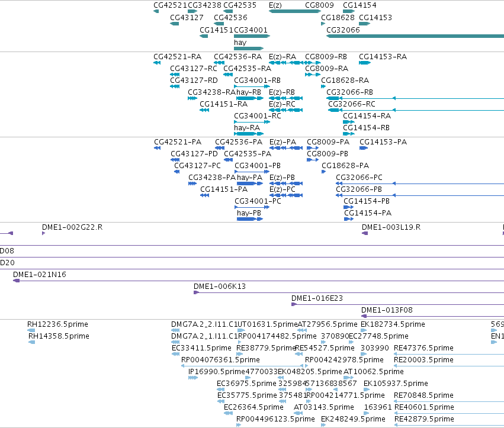This screenshot has height=428, width=504.
Task: Click the DME1-006K13 BAC label
Action: (x=220, y=287)
